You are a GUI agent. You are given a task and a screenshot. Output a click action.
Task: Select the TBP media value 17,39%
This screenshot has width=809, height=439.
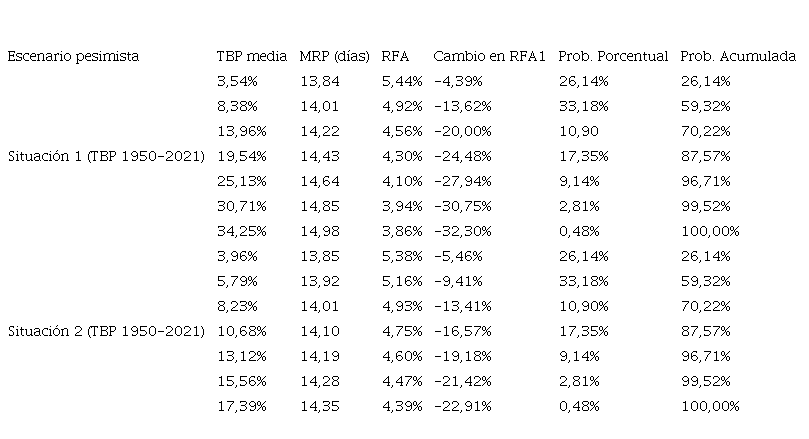239,406
